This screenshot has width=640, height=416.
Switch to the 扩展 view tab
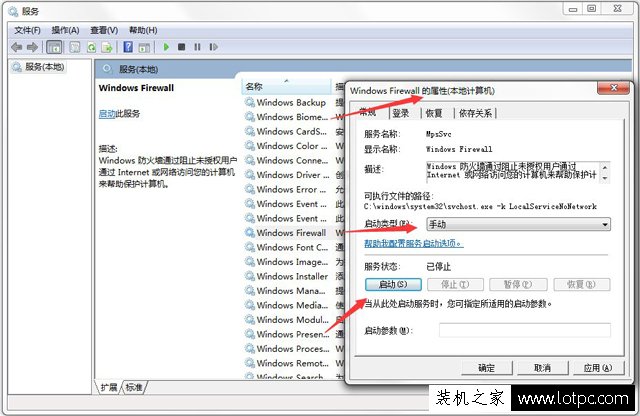[109, 387]
